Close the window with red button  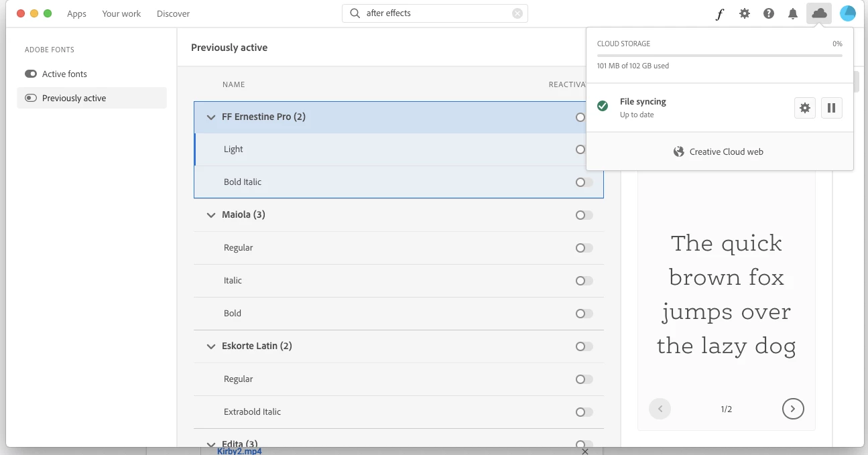[21, 13]
